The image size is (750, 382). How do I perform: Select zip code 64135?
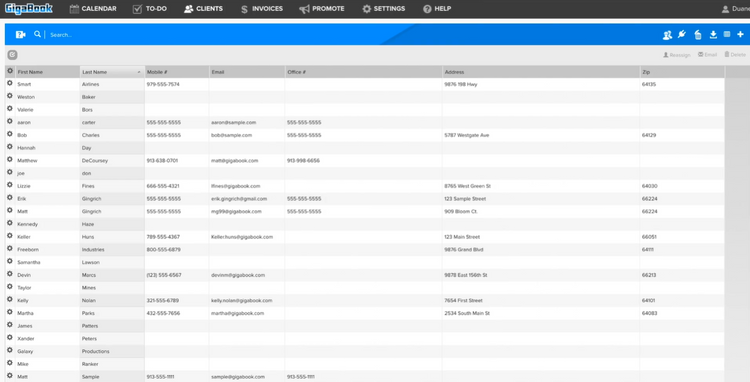click(x=649, y=85)
